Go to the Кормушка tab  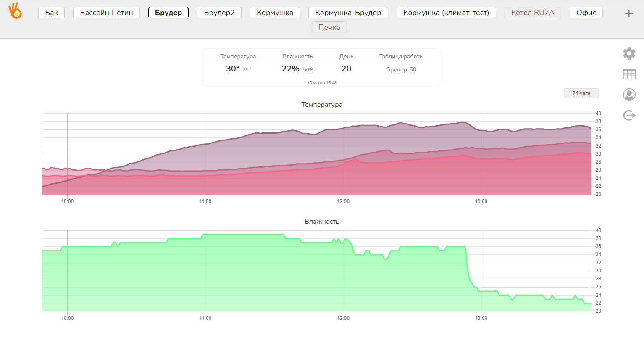[275, 13]
